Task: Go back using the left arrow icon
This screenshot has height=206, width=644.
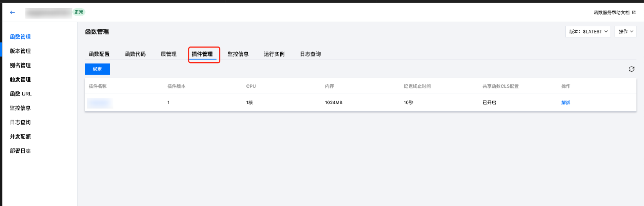Action: tap(13, 12)
